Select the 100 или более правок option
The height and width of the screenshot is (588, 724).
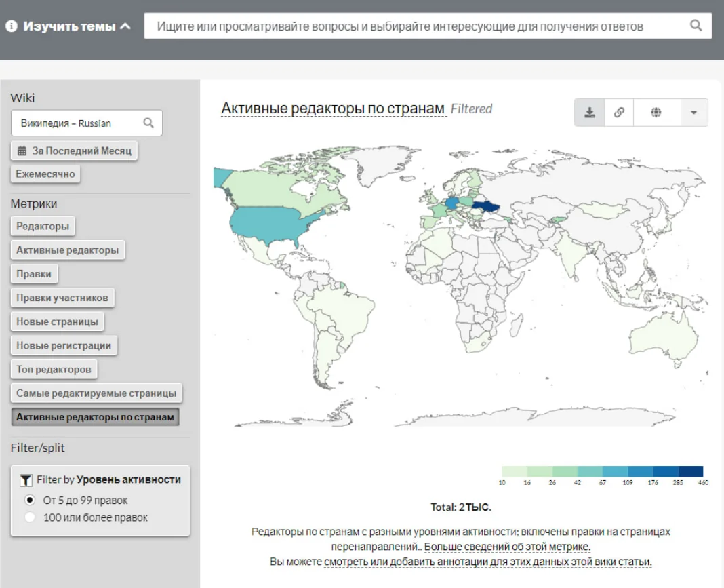coord(29,517)
